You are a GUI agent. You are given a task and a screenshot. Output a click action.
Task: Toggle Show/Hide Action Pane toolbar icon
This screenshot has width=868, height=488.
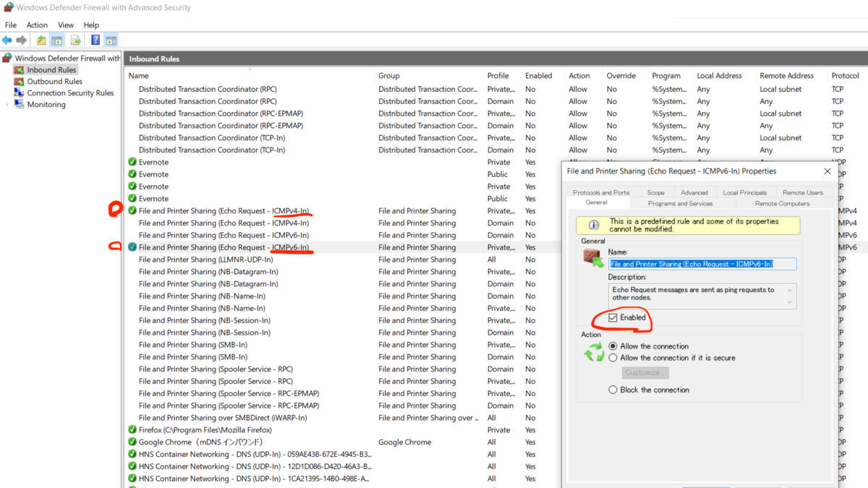(x=111, y=40)
